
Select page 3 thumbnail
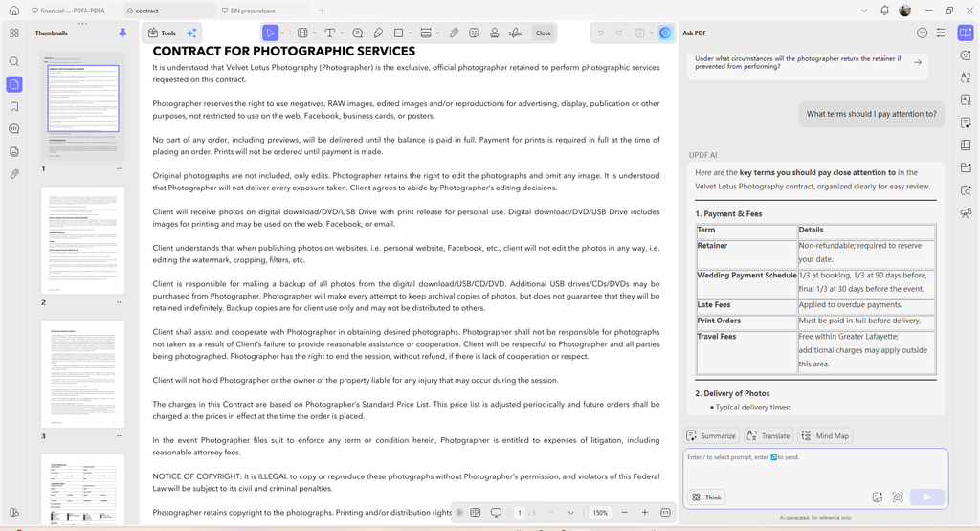point(83,373)
